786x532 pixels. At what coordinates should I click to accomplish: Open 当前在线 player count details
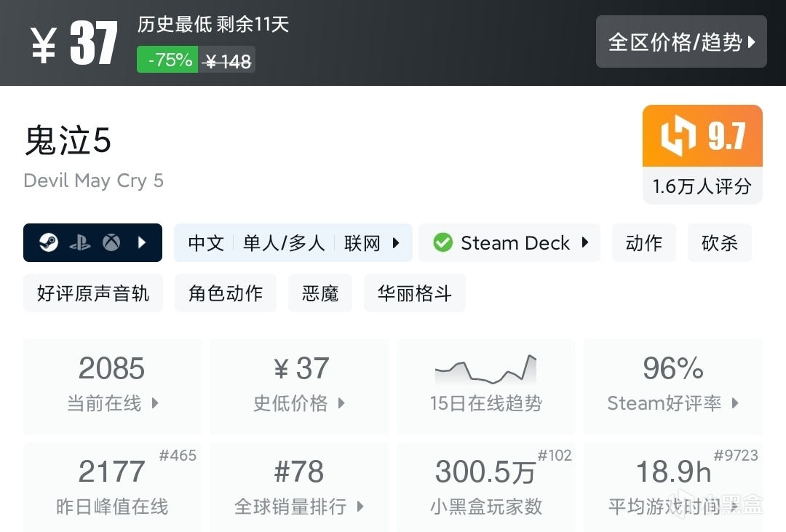click(x=112, y=386)
